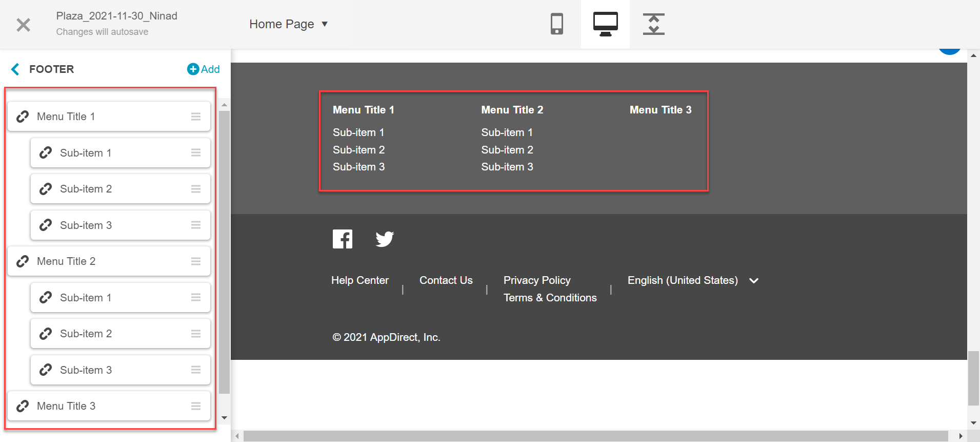
Task: Click sidebar scrollbar down arrow
Action: coord(224,418)
